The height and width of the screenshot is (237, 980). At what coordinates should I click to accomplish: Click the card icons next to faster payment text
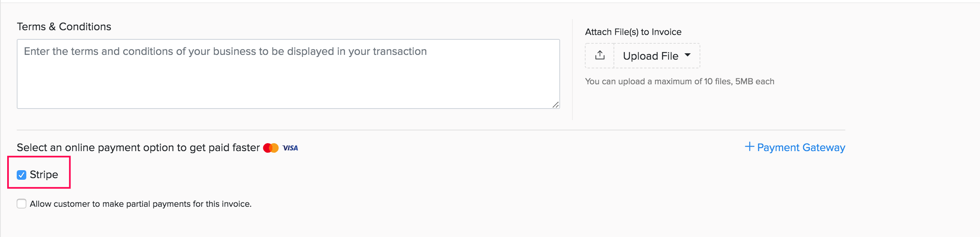click(x=280, y=148)
